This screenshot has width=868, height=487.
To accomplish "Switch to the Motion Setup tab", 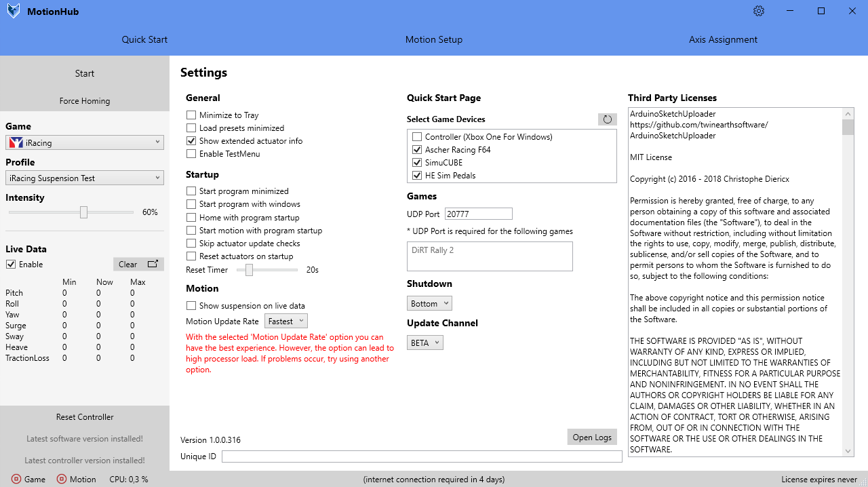I will (434, 39).
